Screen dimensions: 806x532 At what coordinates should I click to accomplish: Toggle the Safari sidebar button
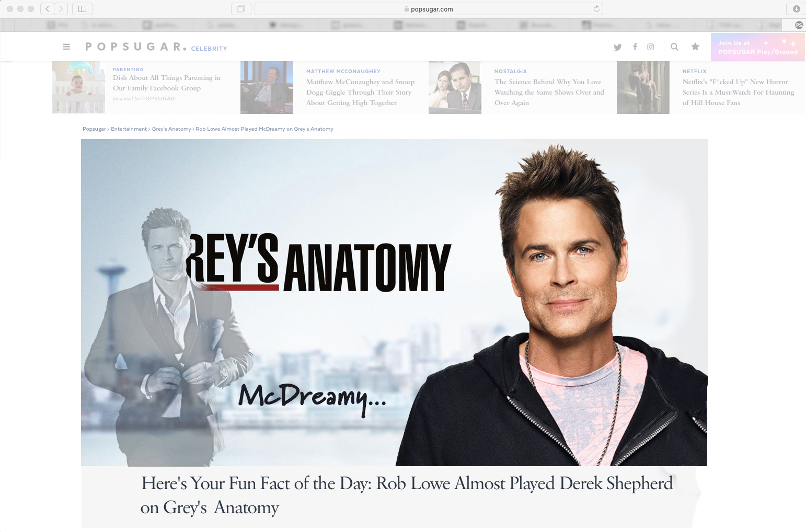point(82,9)
